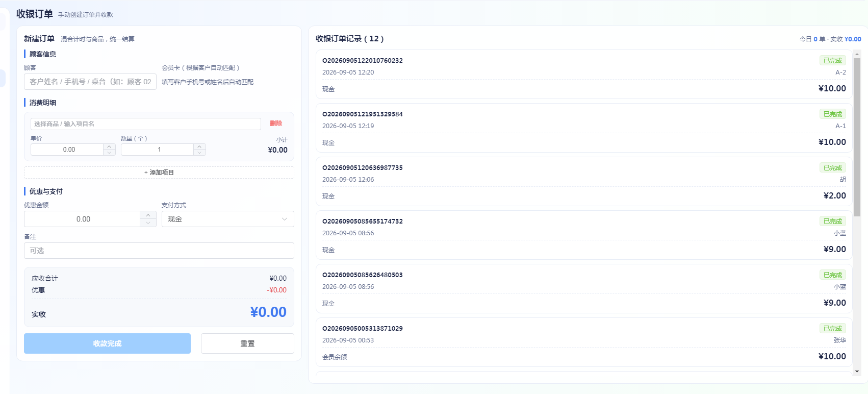The image size is (868, 394).
Task: Click the ¥2.00 amount on the 胡 order
Action: (x=835, y=195)
